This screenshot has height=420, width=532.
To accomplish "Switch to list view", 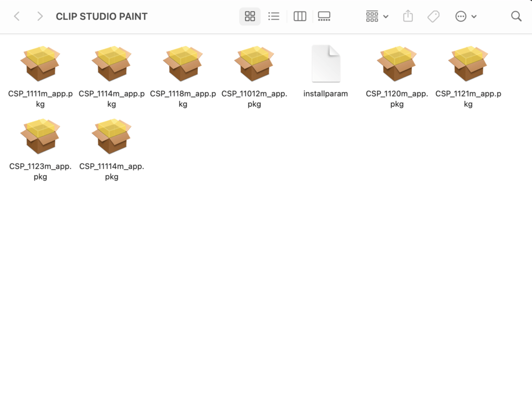I will coord(274,16).
